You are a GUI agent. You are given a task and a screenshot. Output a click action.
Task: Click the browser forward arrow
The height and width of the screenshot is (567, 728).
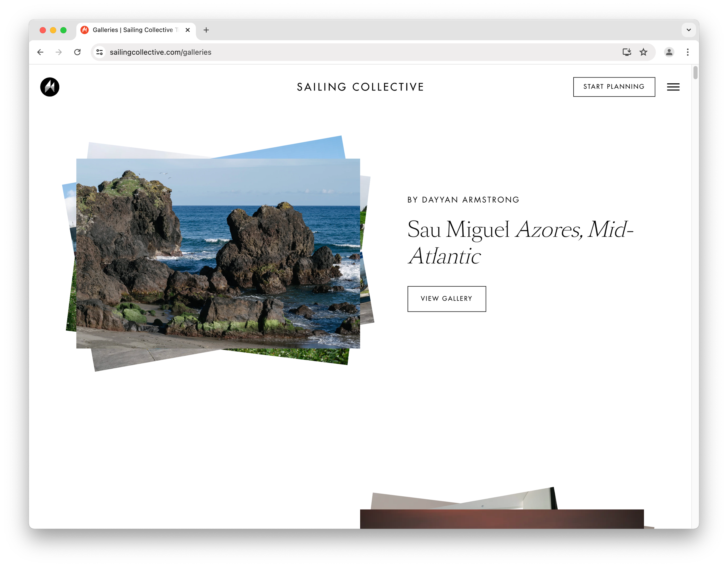tap(59, 52)
